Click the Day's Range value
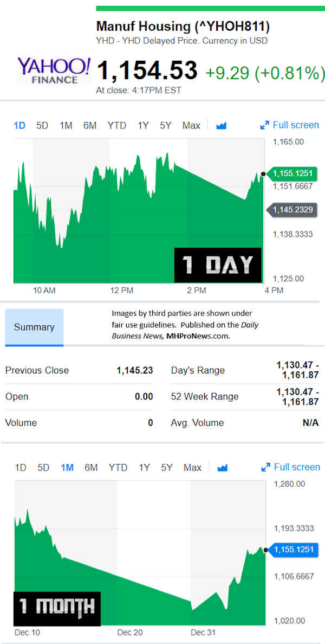 click(x=297, y=370)
